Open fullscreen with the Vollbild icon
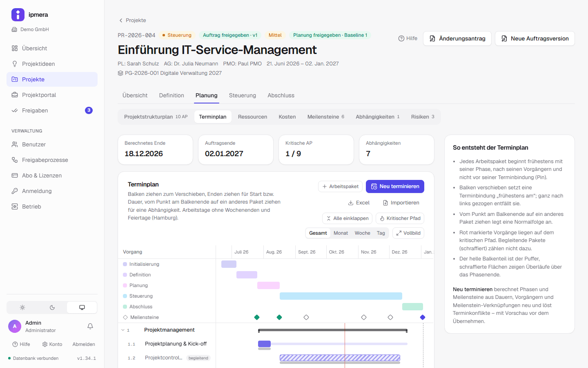588x368 pixels. [399, 233]
